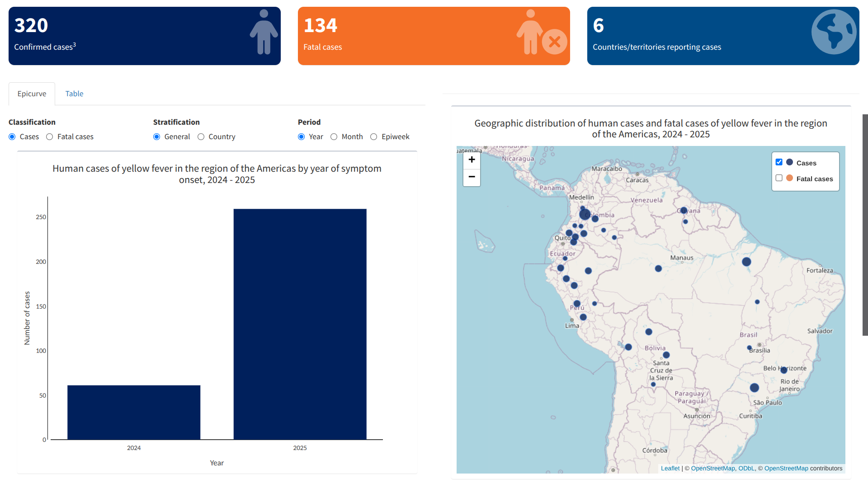Open the Epicurve tab
The image size is (868, 488).
32,94
